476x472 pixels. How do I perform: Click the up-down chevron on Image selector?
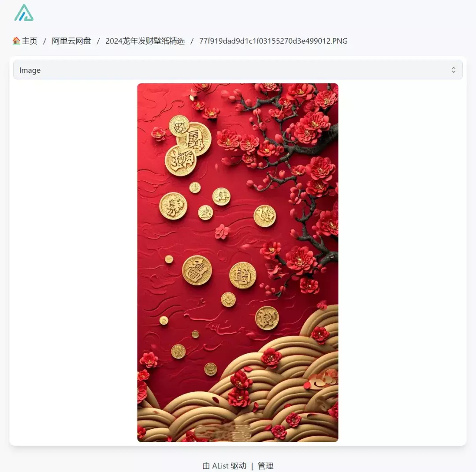pos(453,70)
